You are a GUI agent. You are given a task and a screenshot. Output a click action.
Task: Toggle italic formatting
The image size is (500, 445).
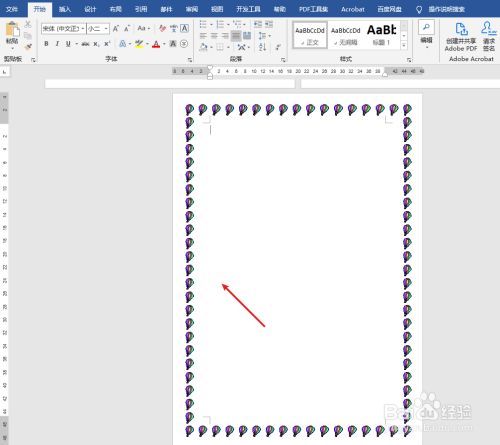[x=57, y=44]
